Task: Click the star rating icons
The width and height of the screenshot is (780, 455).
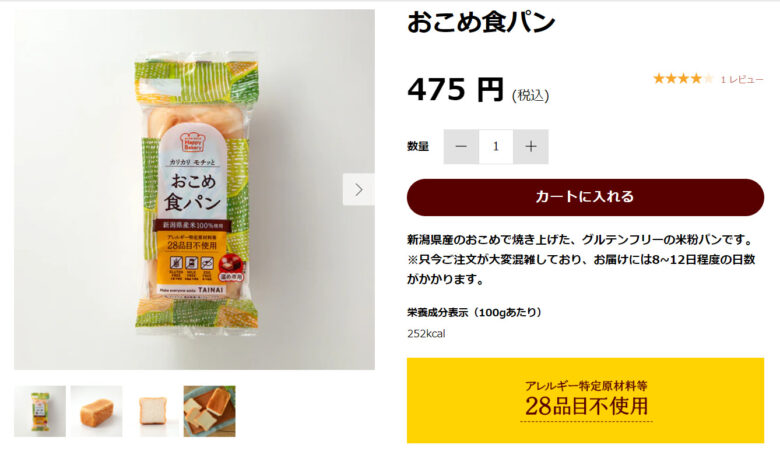Action: [683, 79]
